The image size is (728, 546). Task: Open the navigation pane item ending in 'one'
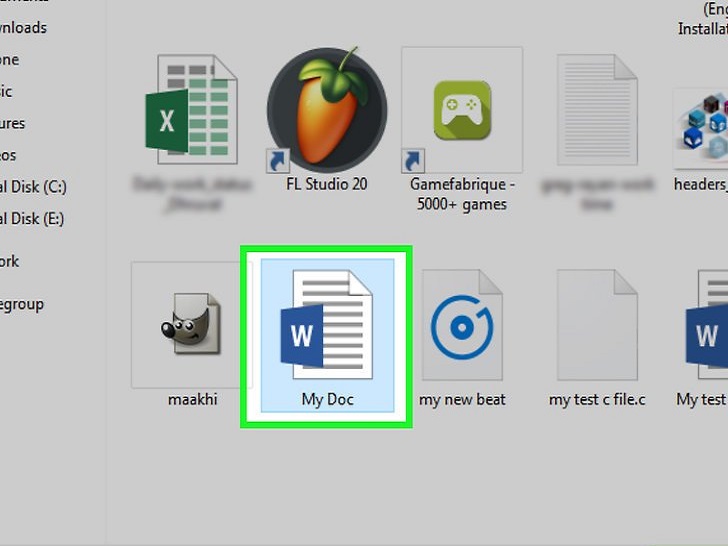[x=9, y=60]
